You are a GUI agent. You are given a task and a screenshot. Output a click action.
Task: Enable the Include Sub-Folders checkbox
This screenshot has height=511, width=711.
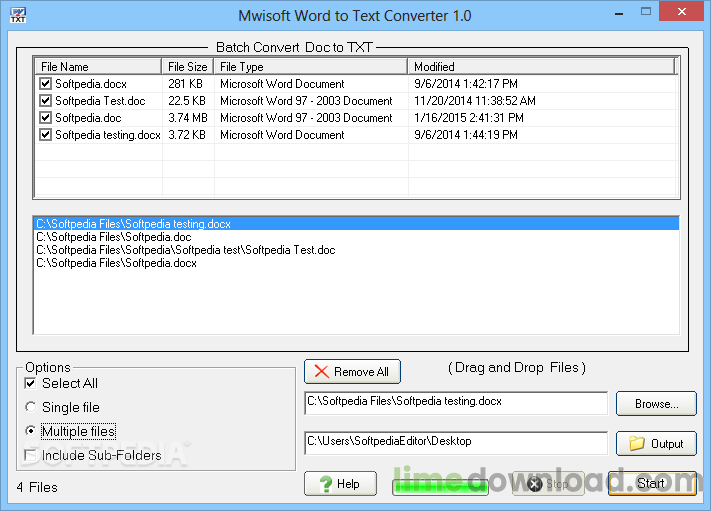[31, 456]
